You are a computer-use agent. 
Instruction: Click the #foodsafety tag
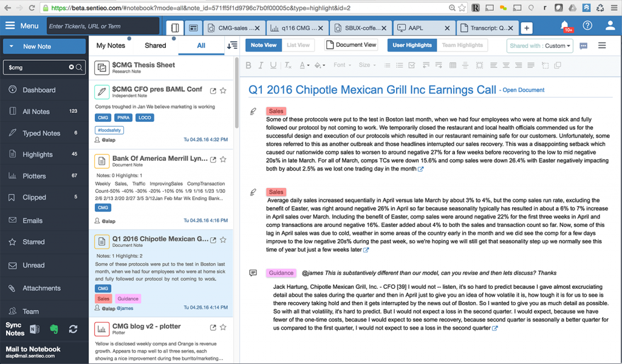click(x=109, y=130)
